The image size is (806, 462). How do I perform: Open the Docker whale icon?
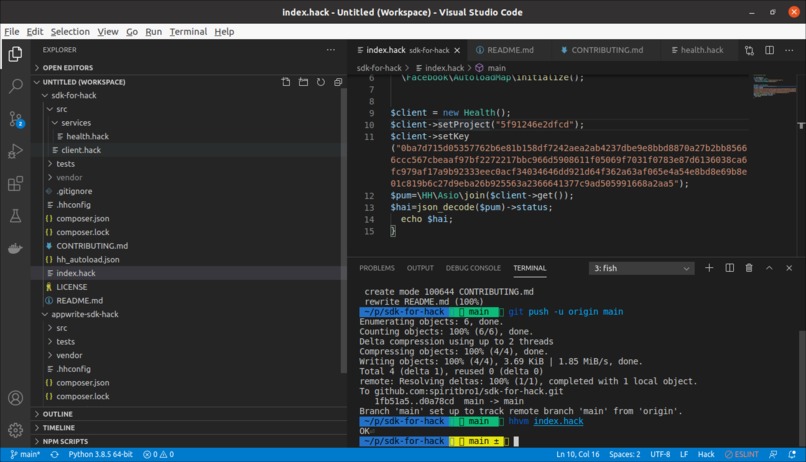[x=15, y=249]
